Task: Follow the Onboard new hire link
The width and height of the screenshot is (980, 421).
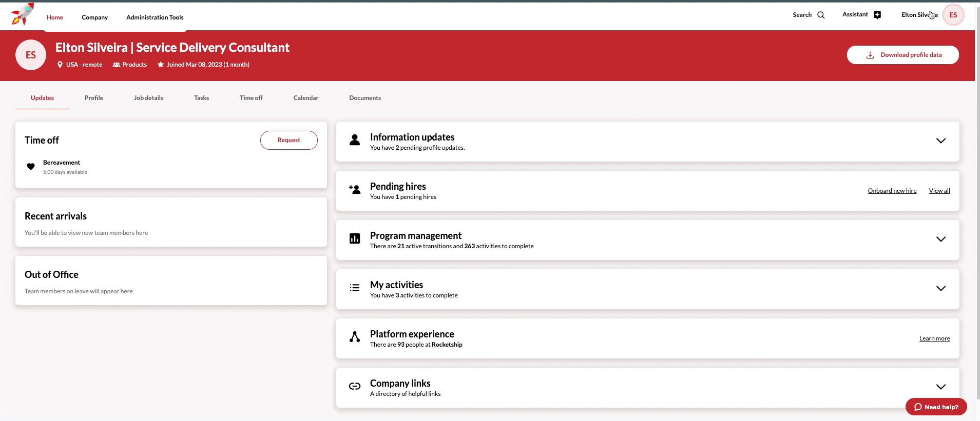Action: (x=892, y=191)
